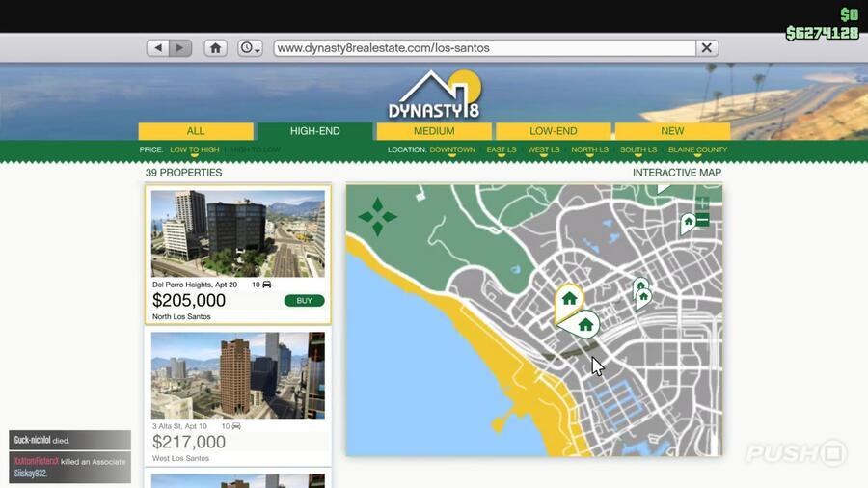Click the INTERACTIVE MAP heading
This screenshot has height=488, width=868.
click(x=676, y=173)
